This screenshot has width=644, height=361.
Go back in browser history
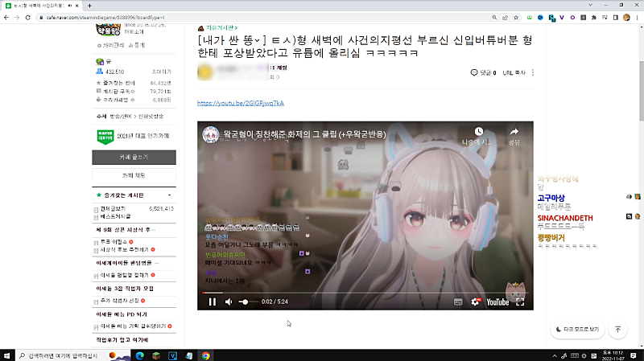point(6,18)
